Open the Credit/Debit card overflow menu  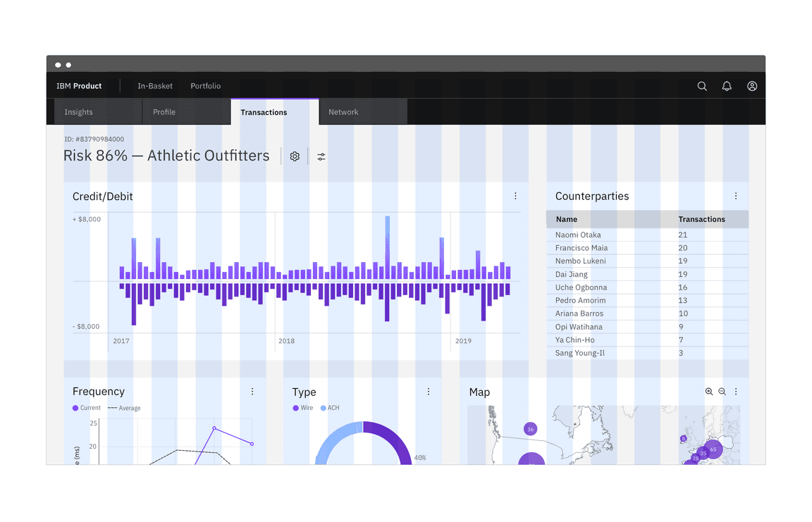(x=515, y=196)
